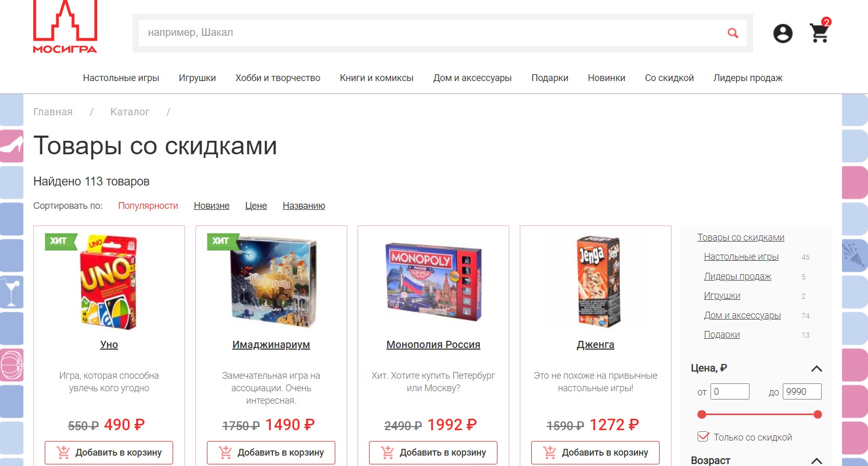Collapse the Цена filter section
868x466 pixels.
click(x=817, y=368)
